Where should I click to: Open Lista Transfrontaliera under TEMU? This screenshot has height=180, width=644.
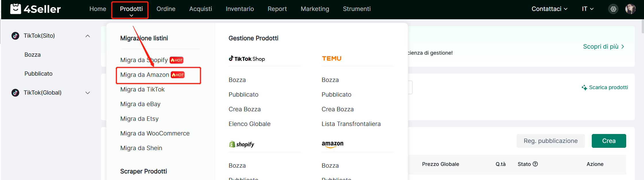(x=351, y=124)
